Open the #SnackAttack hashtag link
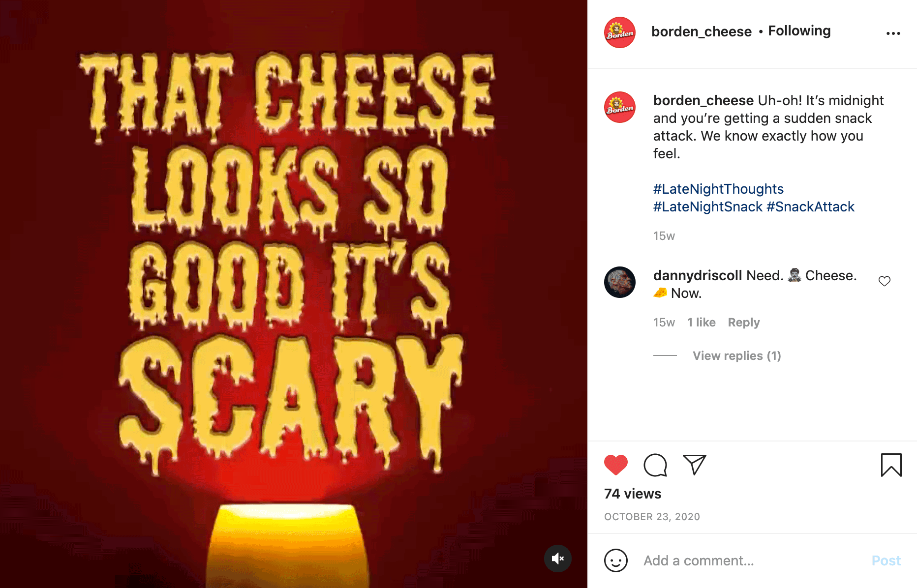The width and height of the screenshot is (917, 588). (x=810, y=206)
